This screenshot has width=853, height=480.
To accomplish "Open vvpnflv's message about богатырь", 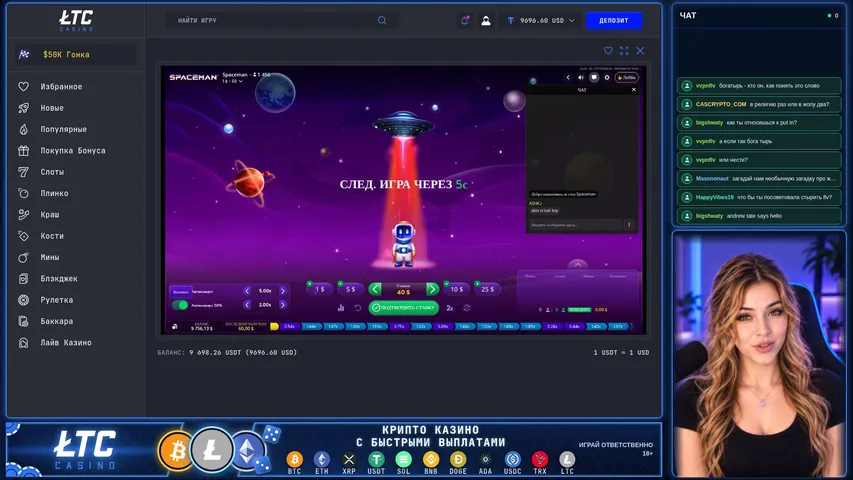I will [759, 86].
